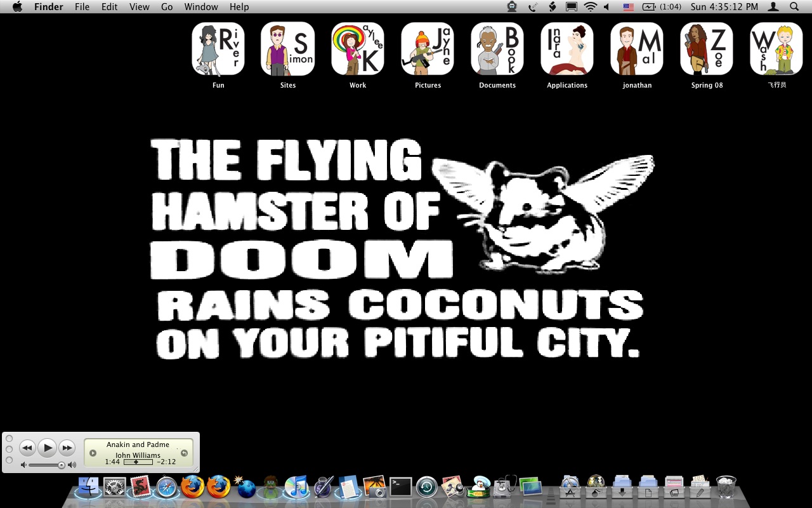Open menu bar volume speaker control
This screenshot has width=812, height=508.
pos(607,7)
